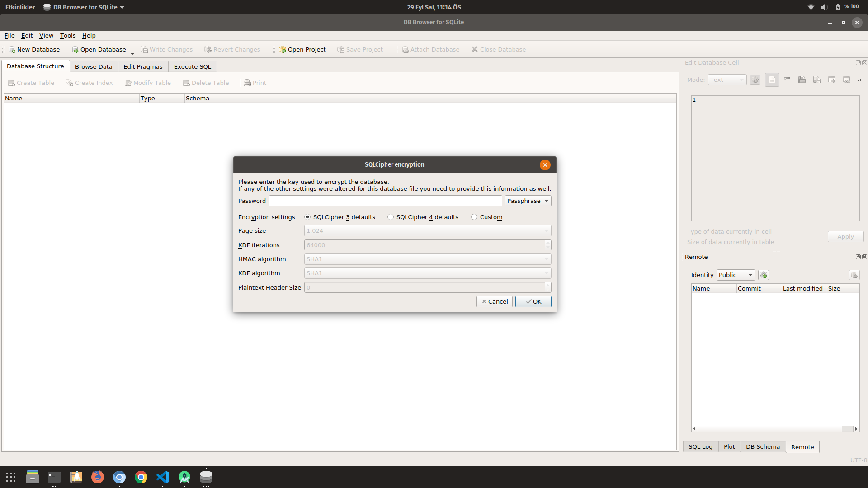Select the SQLCipher 4 defaults radio button
The width and height of the screenshot is (868, 488).
pos(391,217)
